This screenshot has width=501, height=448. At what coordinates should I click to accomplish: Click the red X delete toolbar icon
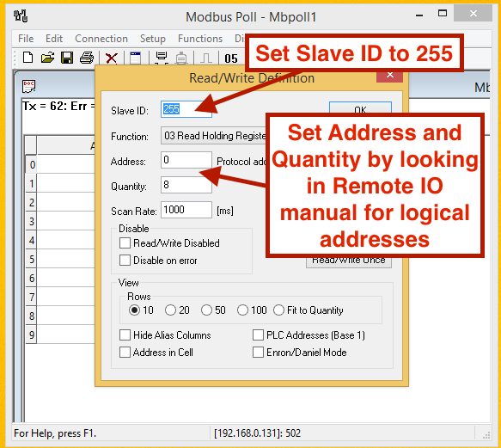click(111, 58)
